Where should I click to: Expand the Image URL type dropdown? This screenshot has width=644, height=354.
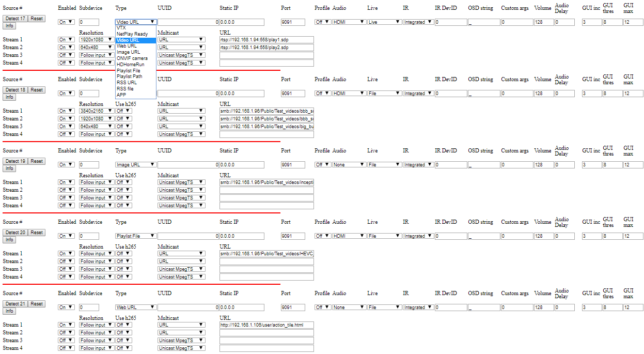tap(135, 165)
